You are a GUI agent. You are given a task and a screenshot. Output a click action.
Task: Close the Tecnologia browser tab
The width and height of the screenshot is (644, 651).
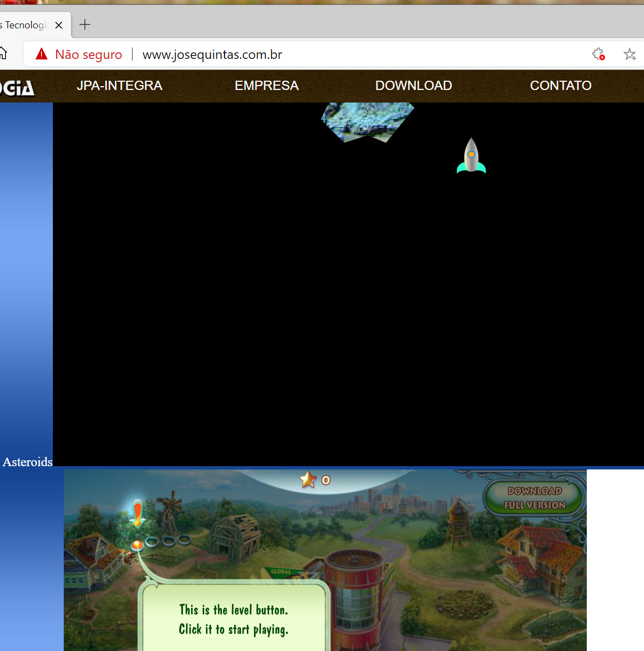[58, 25]
